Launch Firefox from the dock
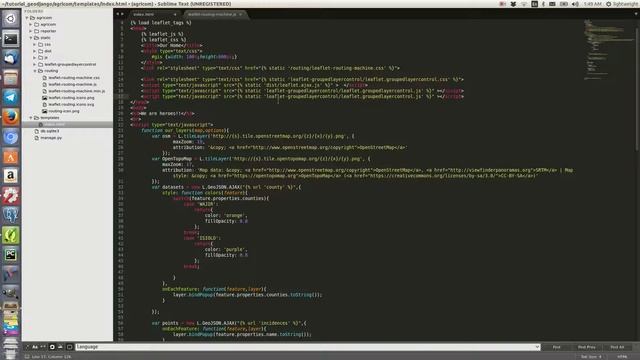 pyautogui.click(x=11, y=117)
